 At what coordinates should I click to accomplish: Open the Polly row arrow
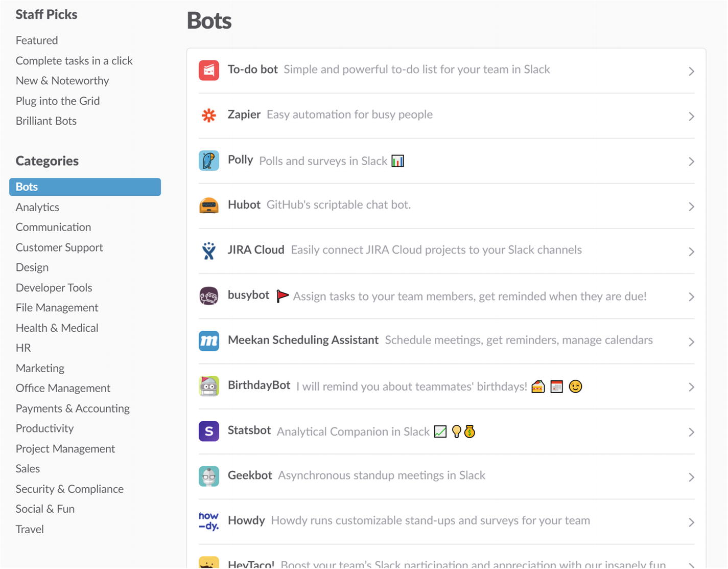click(x=691, y=162)
